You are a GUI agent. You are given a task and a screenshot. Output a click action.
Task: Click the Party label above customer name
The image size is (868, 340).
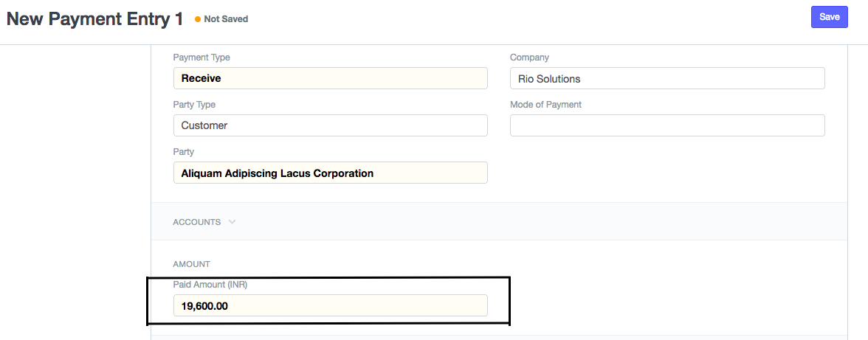pyautogui.click(x=184, y=152)
